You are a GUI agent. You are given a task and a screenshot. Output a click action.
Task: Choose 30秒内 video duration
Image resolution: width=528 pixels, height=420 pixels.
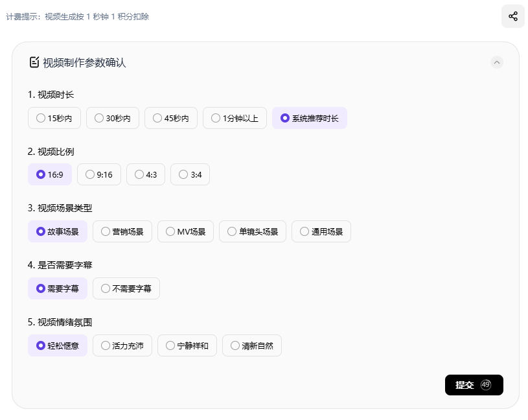pos(113,118)
